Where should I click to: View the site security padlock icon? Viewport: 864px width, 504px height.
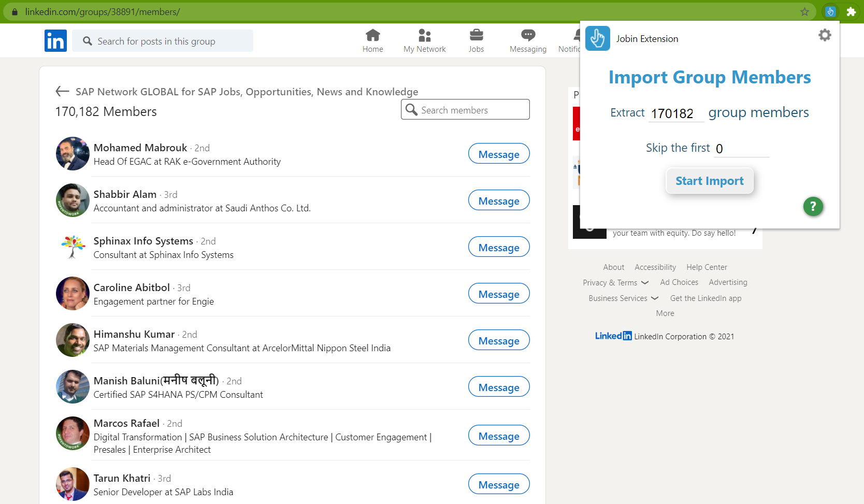click(x=15, y=11)
